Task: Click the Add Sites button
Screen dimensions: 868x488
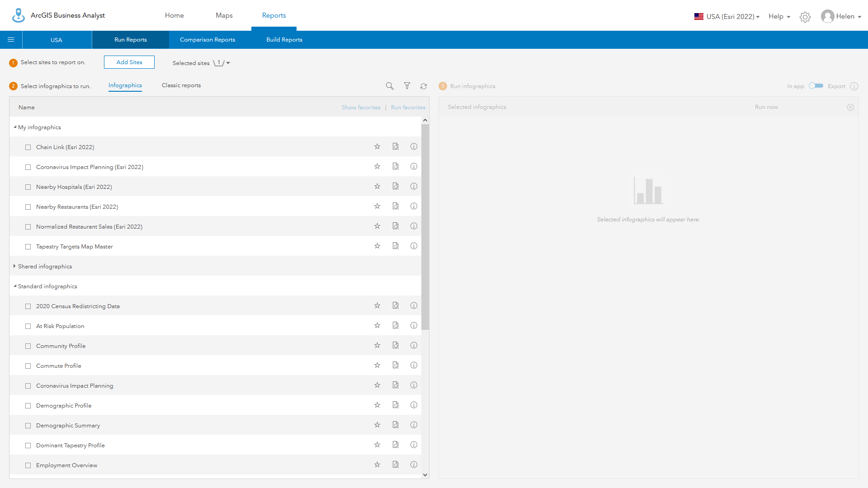Action: tap(129, 62)
